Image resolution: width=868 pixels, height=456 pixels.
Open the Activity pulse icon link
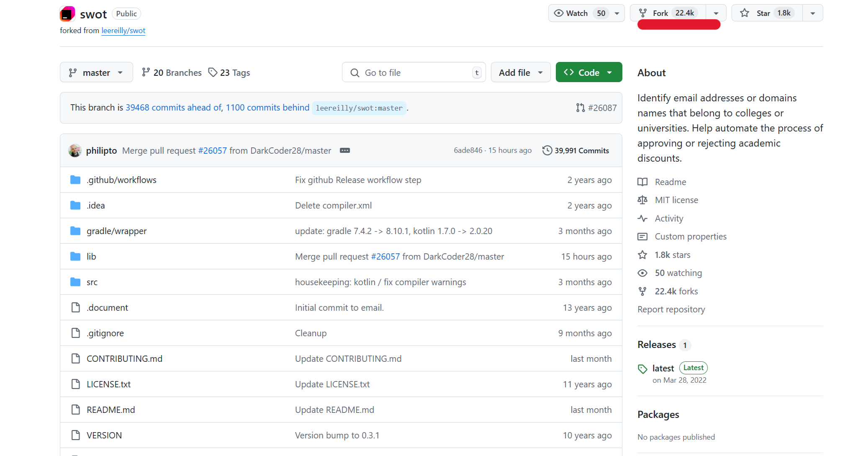point(642,218)
